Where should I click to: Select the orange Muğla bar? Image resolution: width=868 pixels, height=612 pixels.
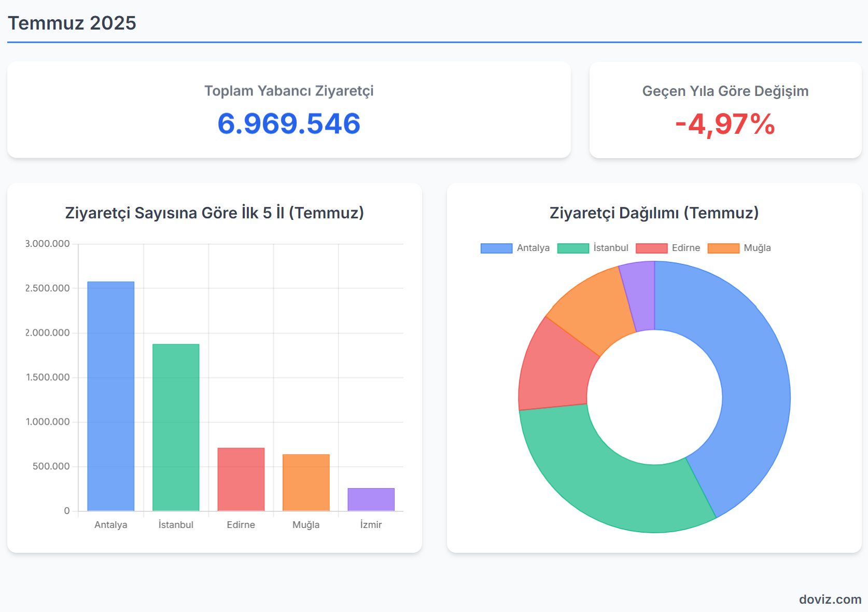pos(306,482)
